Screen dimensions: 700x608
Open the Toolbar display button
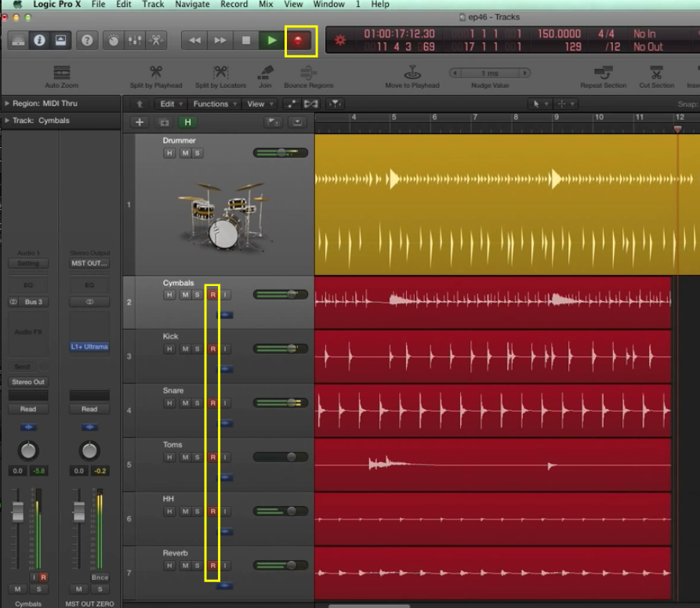(60, 41)
